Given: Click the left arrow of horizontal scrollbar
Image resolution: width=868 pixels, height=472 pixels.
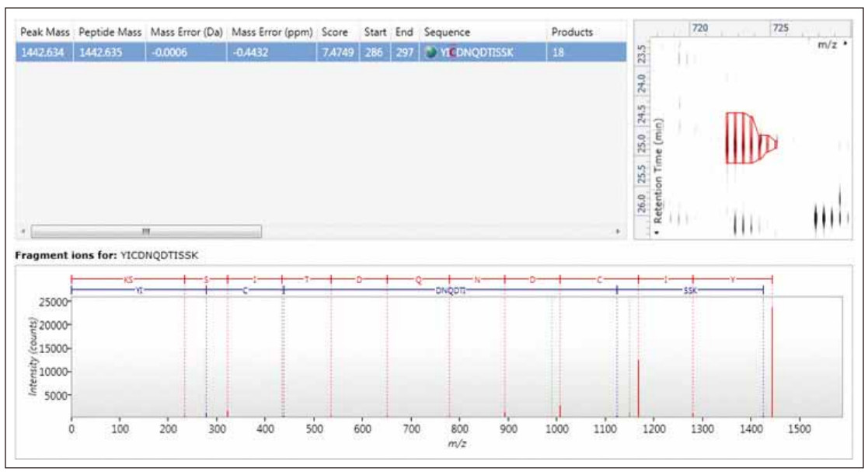Looking at the screenshot, I should point(23,232).
